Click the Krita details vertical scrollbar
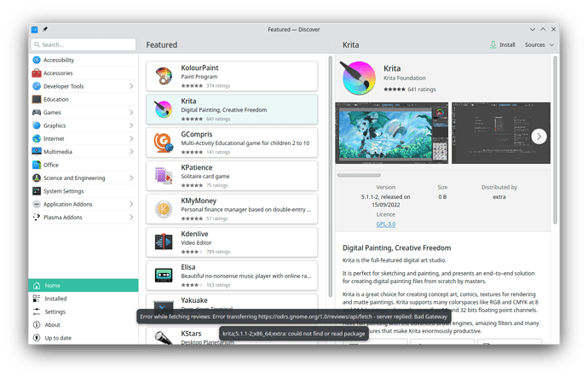This screenshot has width=588, height=378. click(x=556, y=140)
